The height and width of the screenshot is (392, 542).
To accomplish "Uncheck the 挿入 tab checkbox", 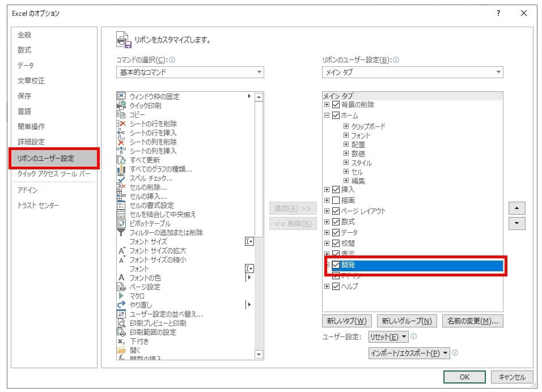I will click(x=336, y=189).
